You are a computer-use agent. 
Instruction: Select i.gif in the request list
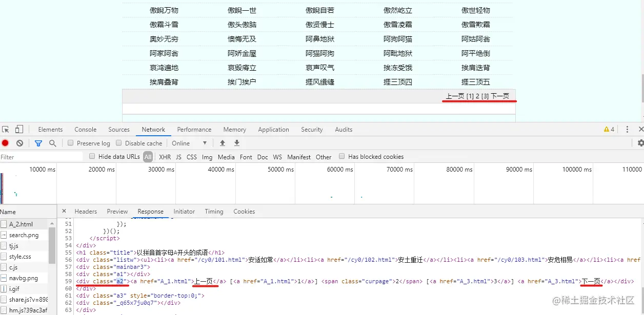coord(14,289)
